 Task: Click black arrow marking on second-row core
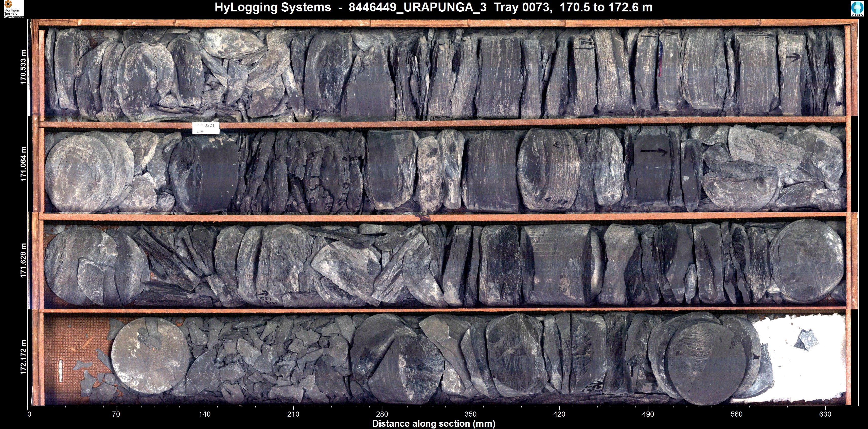click(653, 151)
